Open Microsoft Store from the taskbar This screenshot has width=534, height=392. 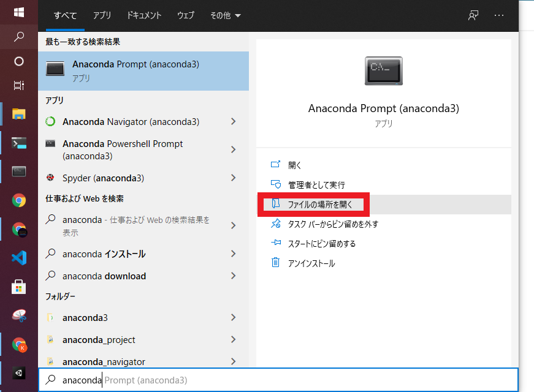point(19,287)
